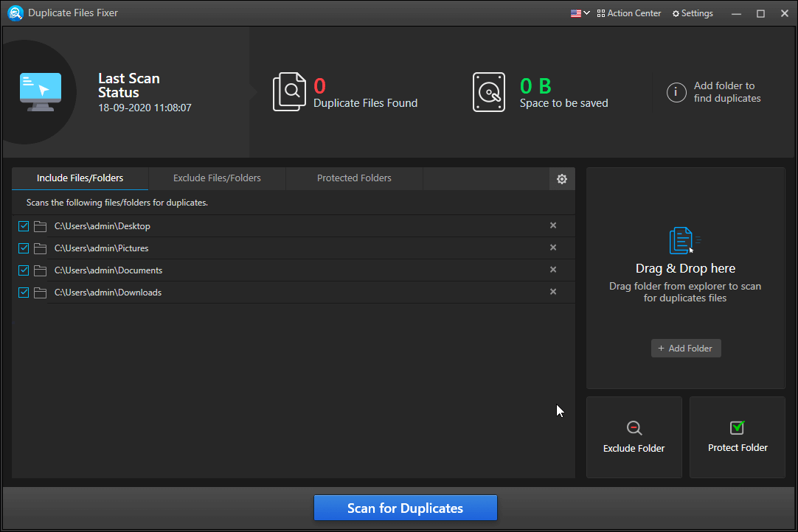The width and height of the screenshot is (798, 532).
Task: Uncheck the Pictures folder checkbox
Action: 24,248
